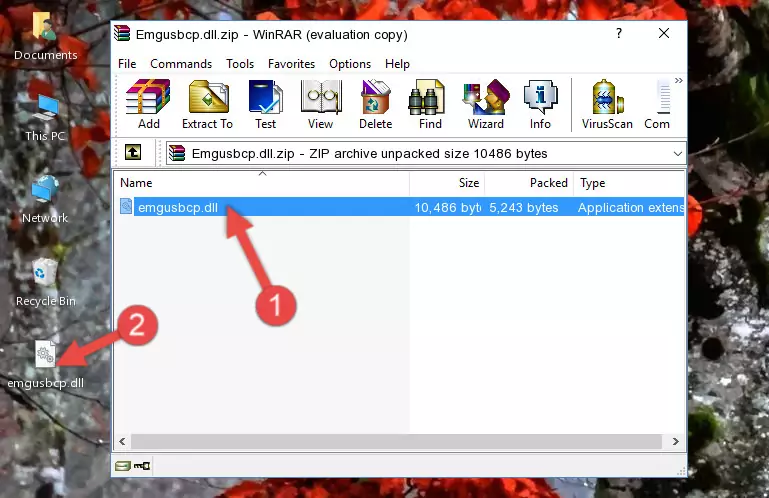Click the emgusbcp.dll row file icon

pos(126,207)
